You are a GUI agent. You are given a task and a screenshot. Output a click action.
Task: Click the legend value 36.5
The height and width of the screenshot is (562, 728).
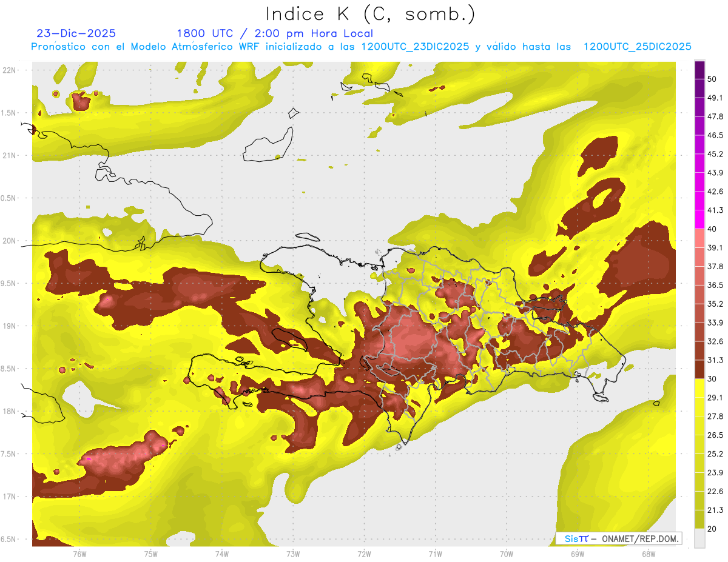click(x=715, y=285)
